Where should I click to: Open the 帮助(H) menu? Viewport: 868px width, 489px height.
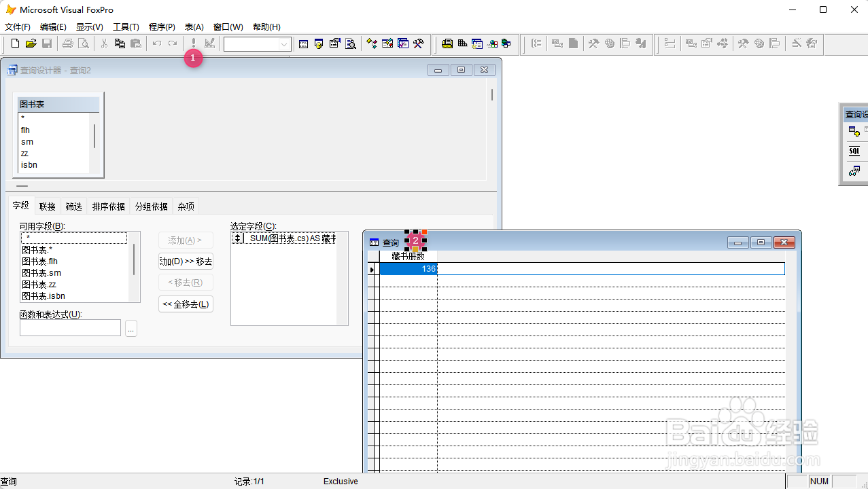coord(266,27)
